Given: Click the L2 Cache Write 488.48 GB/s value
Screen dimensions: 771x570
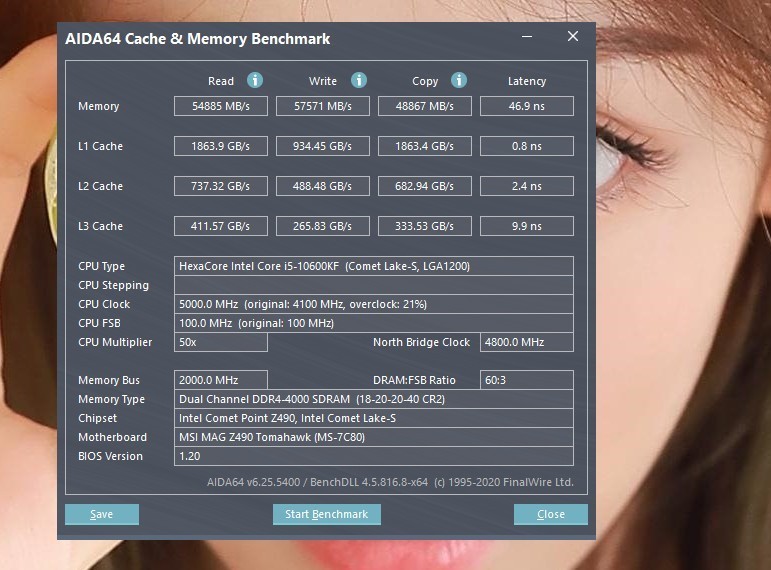Looking at the screenshot, I should [x=323, y=186].
